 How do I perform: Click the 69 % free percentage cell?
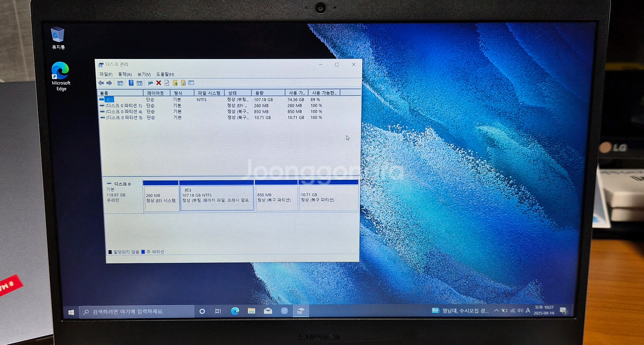tap(316, 99)
